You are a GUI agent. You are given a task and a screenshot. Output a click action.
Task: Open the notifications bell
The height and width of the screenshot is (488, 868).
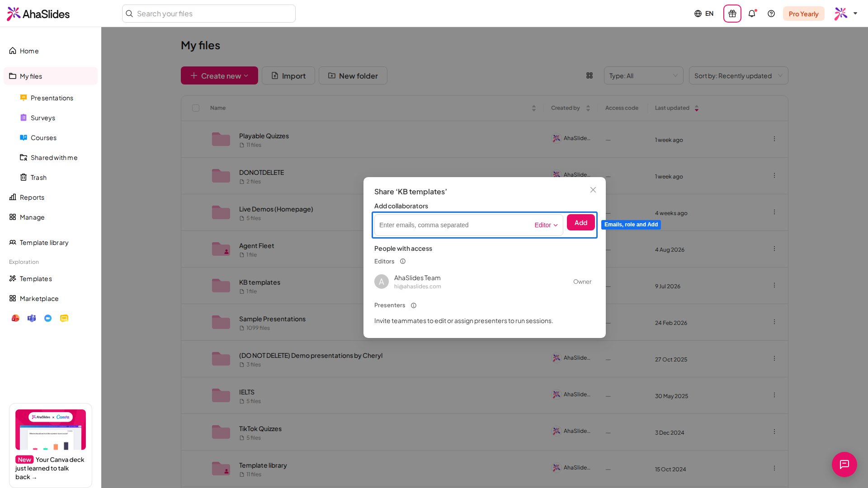coord(752,14)
